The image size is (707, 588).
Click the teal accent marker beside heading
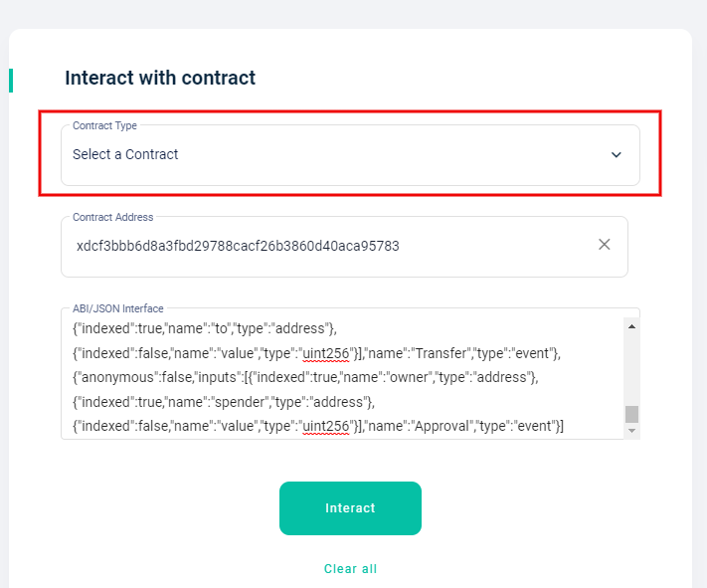pyautogui.click(x=11, y=81)
